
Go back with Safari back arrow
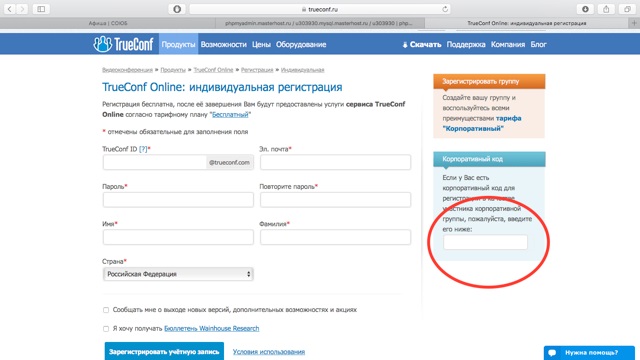coord(9,9)
